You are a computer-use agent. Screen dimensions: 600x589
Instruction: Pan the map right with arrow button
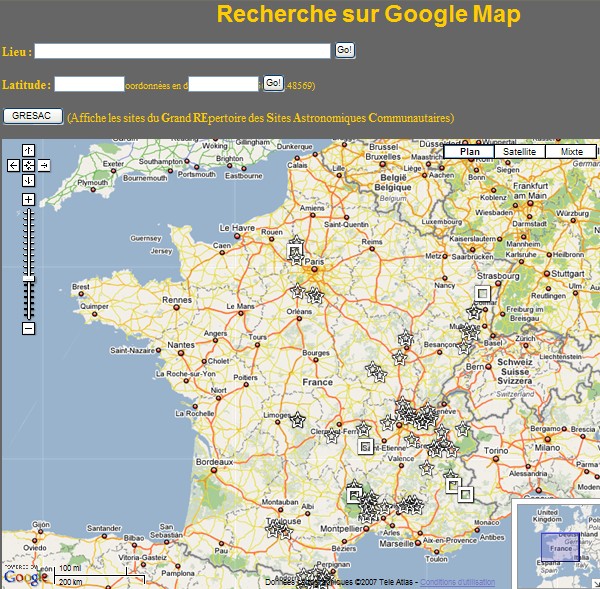point(44,166)
